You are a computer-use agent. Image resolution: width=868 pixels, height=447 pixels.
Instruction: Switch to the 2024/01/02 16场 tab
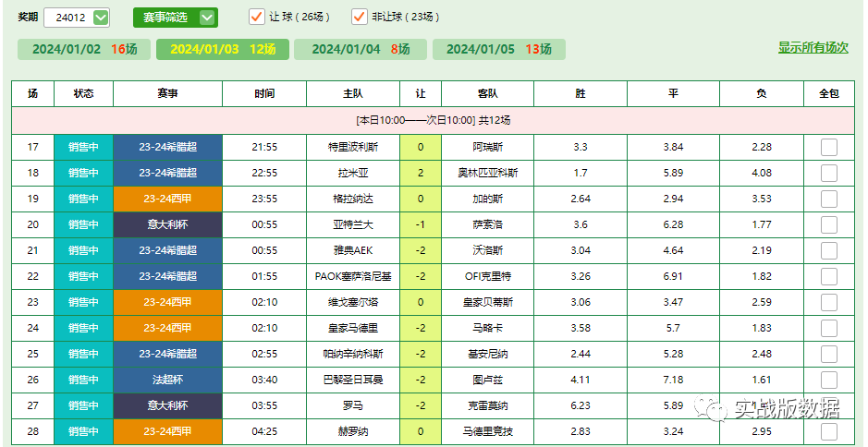tap(84, 49)
